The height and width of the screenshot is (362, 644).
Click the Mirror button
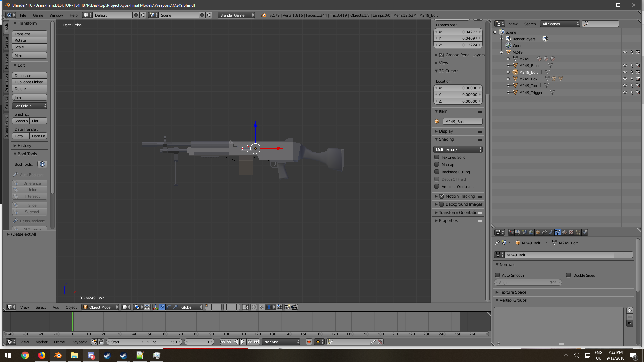pyautogui.click(x=30, y=55)
